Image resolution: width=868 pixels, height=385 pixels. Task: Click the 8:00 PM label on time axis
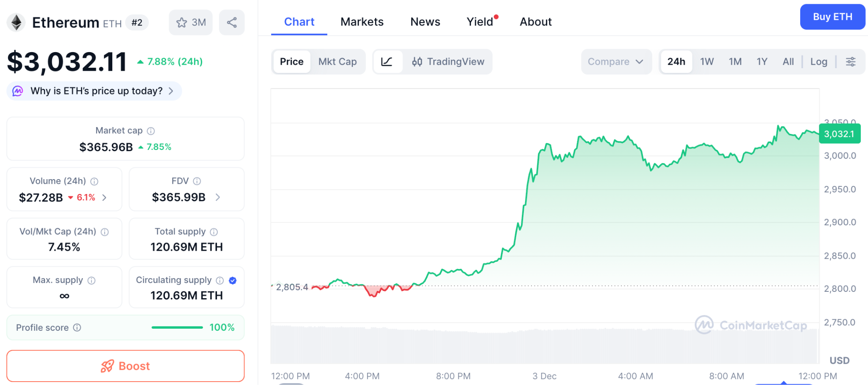[453, 376]
